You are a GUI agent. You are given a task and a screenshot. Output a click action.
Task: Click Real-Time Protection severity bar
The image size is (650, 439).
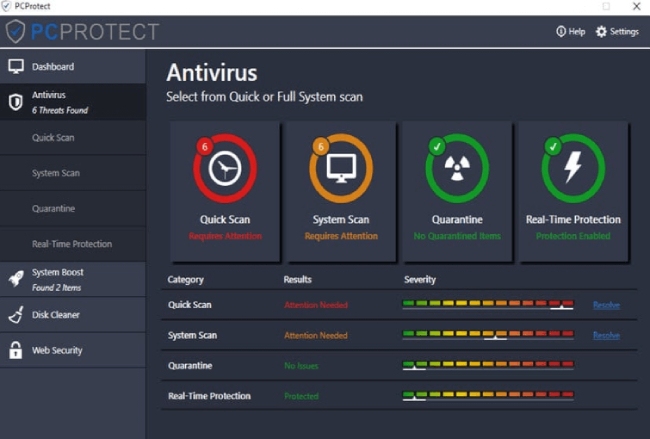click(488, 396)
